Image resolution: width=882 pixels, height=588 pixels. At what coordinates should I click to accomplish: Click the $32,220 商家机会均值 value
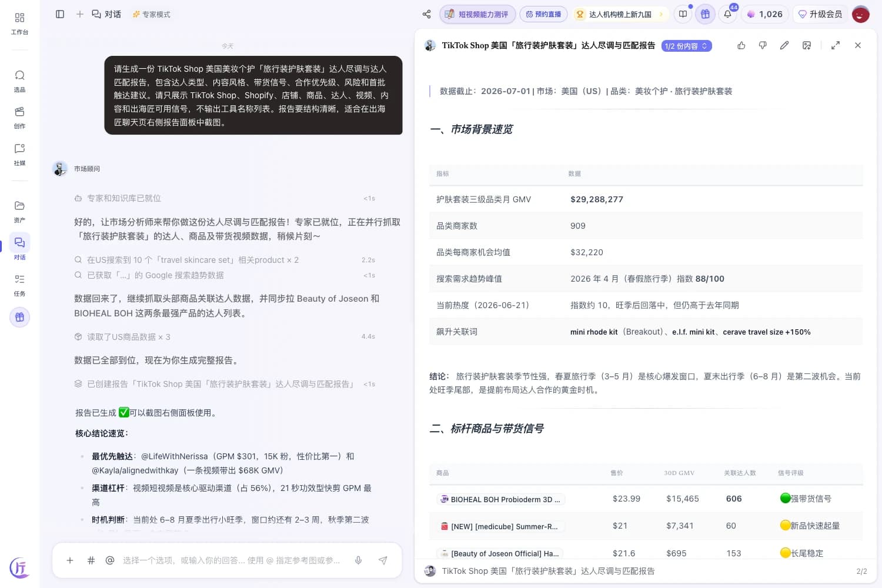(x=586, y=252)
